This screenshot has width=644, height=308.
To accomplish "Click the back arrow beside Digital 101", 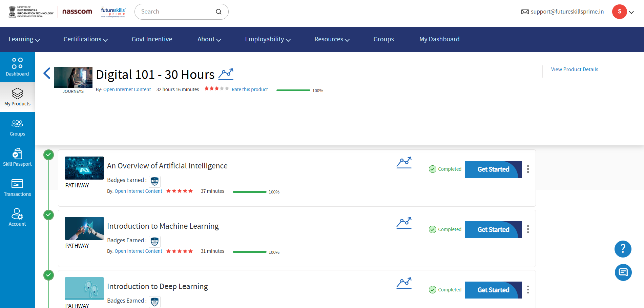I will point(47,73).
